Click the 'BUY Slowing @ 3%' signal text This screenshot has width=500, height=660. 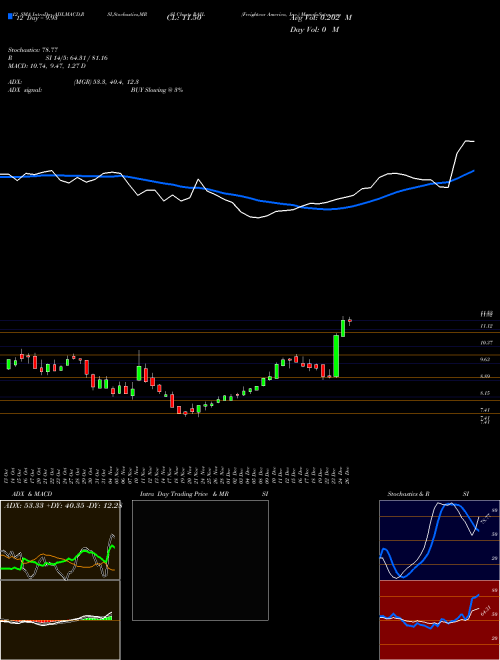(157, 90)
